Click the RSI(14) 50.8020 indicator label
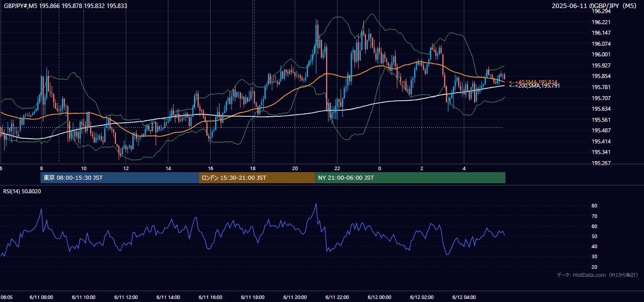Screen dimensions: 644x302 [x=22, y=191]
